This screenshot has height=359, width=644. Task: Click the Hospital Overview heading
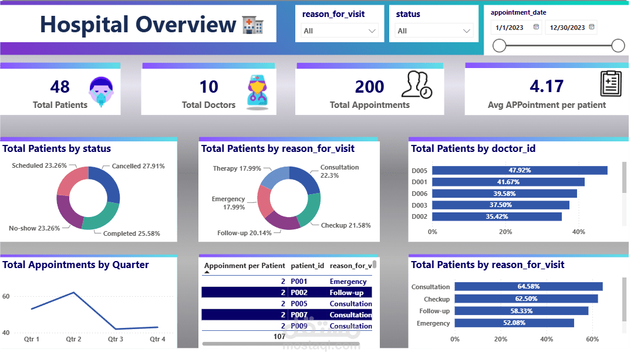(x=138, y=25)
